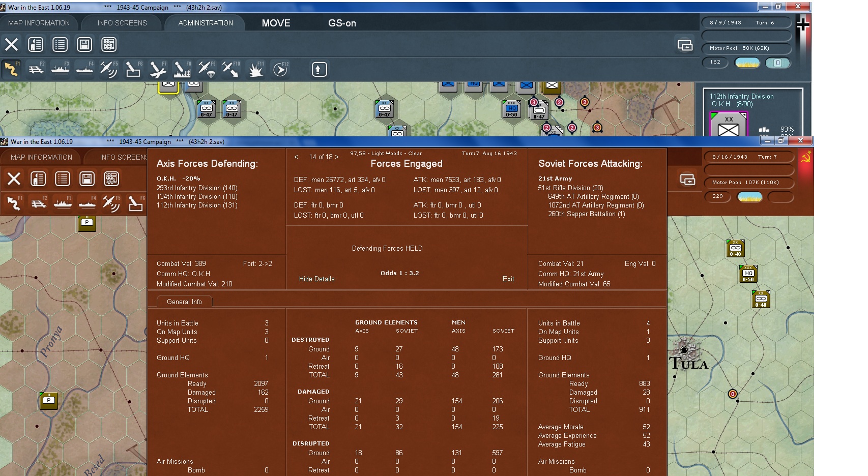
Task: Open the list report icon in the red window
Action: [x=63, y=179]
